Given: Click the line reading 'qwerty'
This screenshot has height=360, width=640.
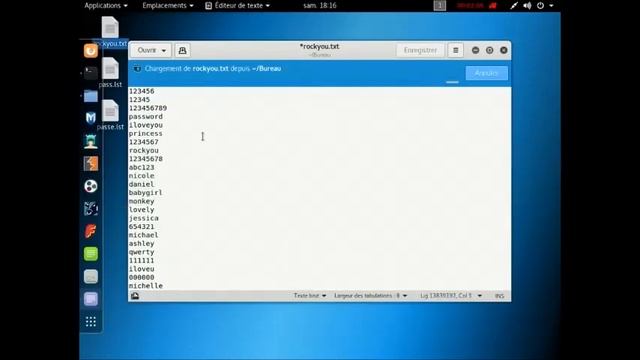Looking at the screenshot, I should coord(142,252).
